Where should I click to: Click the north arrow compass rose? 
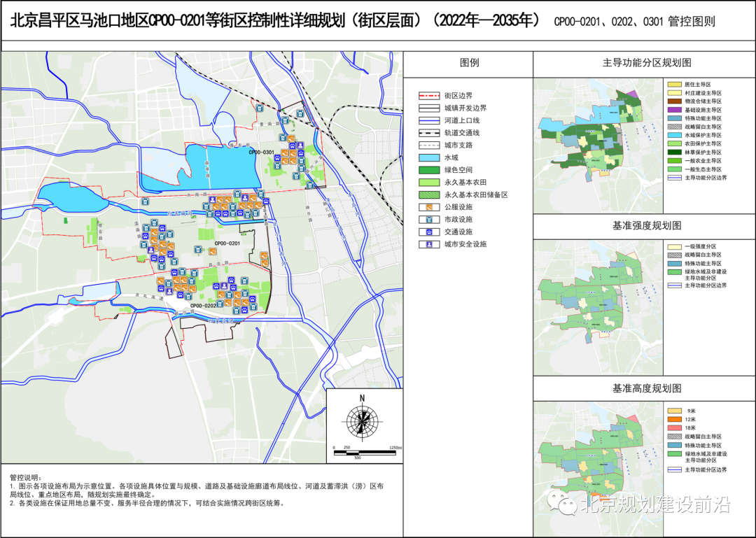(362, 420)
